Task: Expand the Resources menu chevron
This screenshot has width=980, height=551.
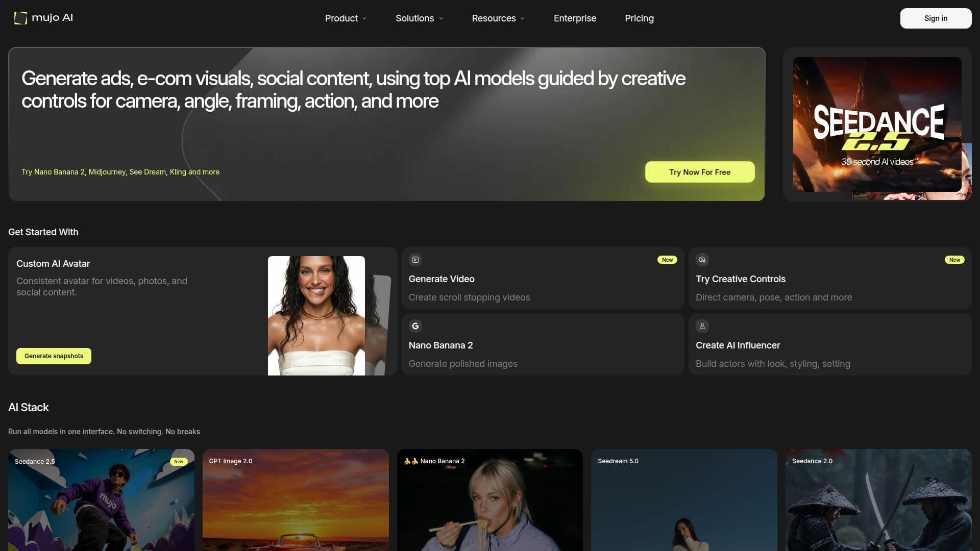Action: (523, 18)
